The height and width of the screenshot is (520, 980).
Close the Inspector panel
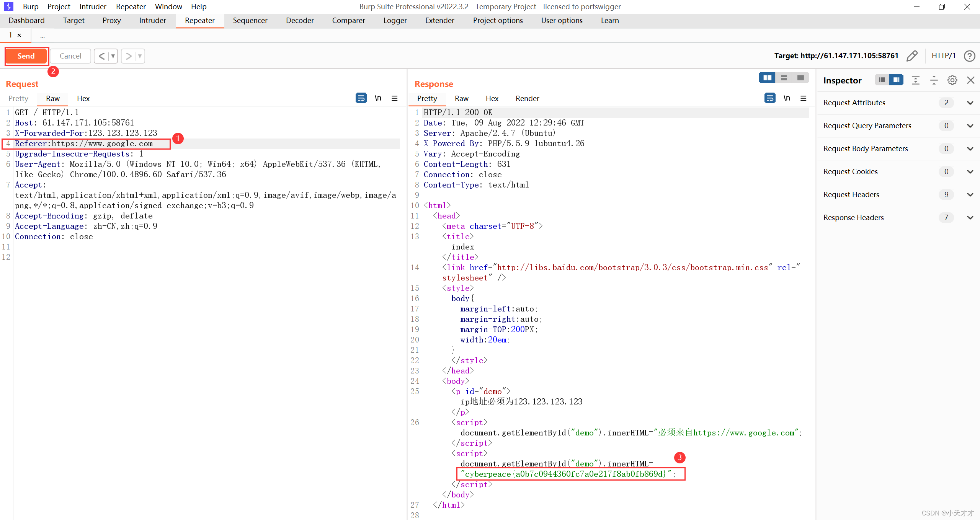[970, 80]
